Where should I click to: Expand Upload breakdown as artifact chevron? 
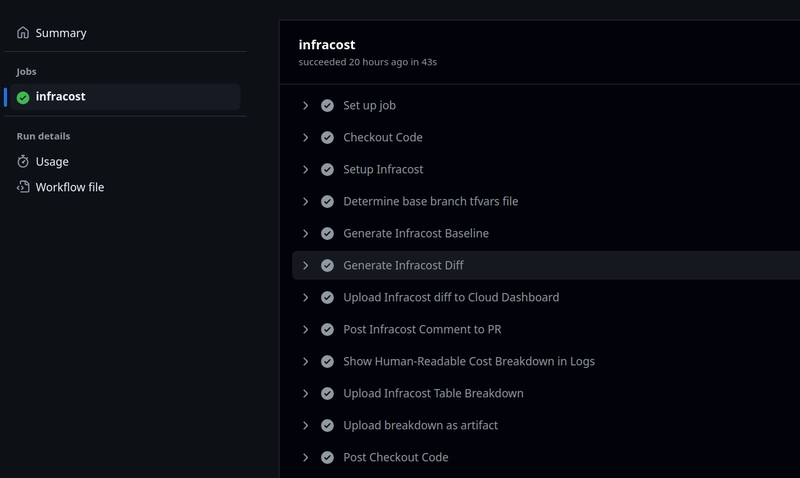click(305, 425)
